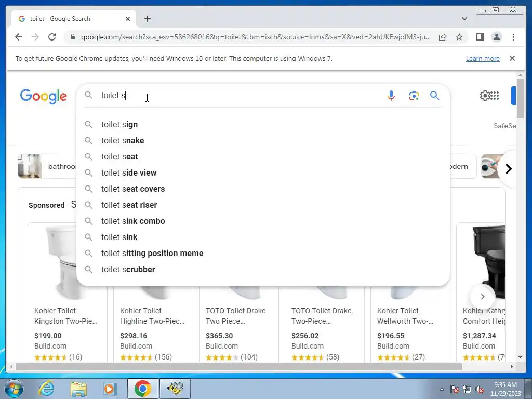Show next related chips with right arrow
The image size is (532, 399).
click(508, 169)
